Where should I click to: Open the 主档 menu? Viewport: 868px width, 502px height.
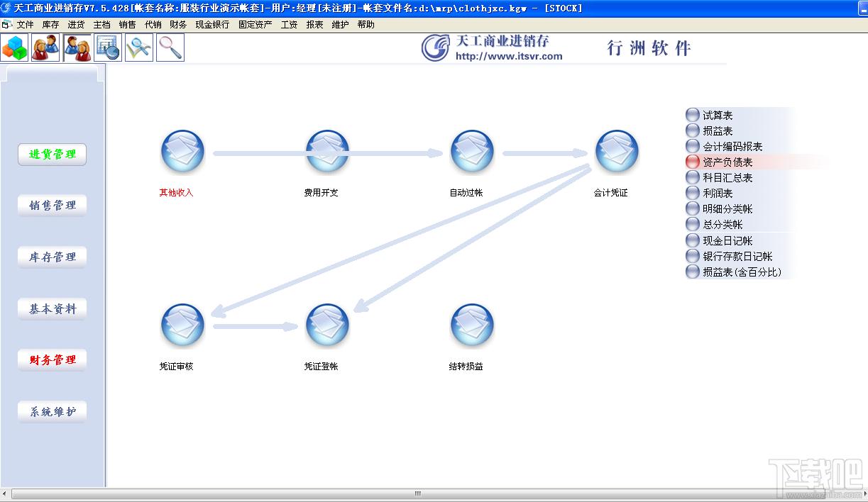101,24
